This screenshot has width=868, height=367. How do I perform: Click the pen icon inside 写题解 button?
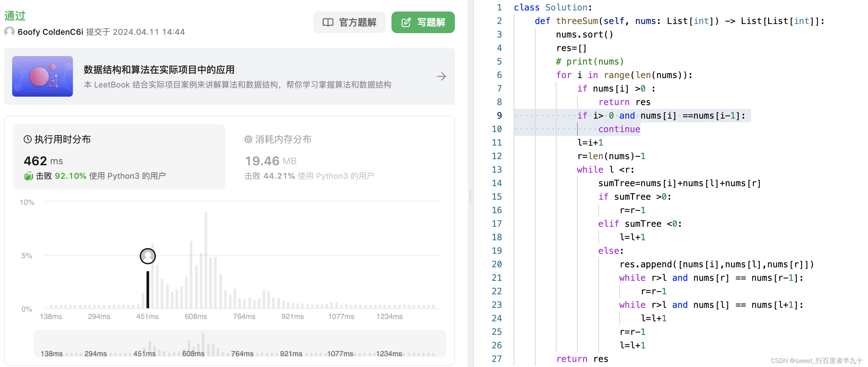406,22
